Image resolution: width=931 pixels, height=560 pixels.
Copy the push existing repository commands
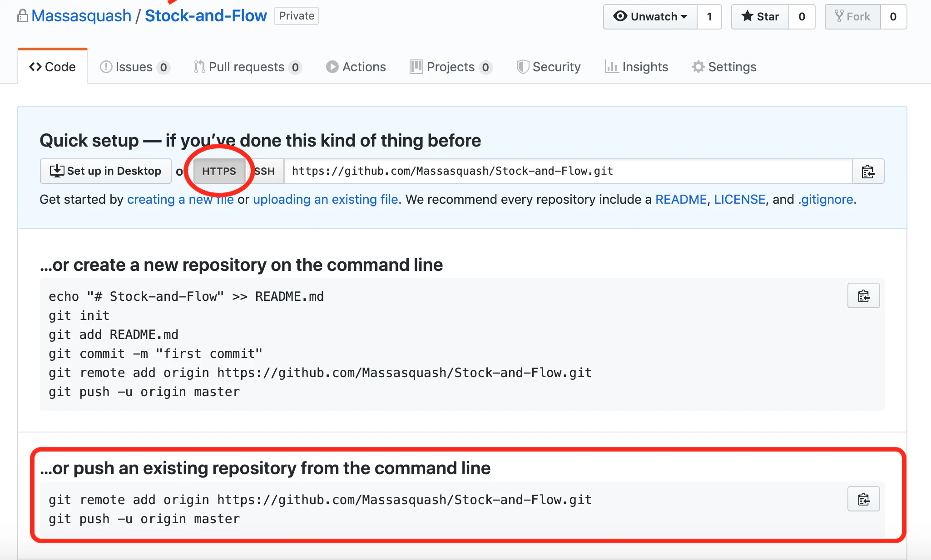click(863, 499)
